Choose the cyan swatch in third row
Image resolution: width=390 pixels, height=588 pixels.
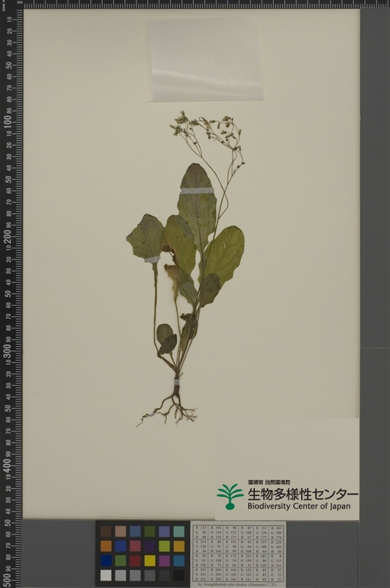[x=178, y=561]
